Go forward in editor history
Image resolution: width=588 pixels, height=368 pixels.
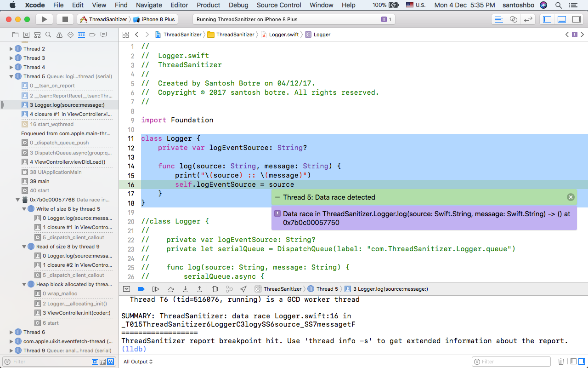click(x=147, y=34)
